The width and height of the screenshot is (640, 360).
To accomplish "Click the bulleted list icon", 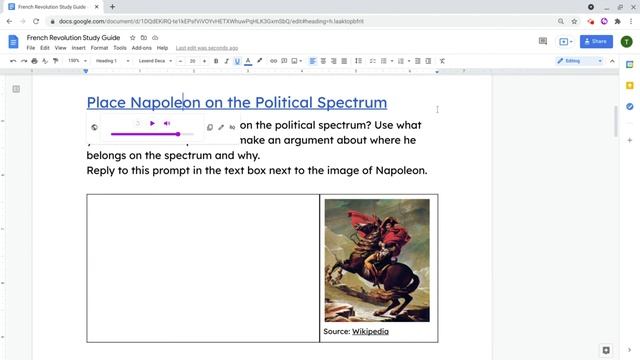I will [x=384, y=61].
